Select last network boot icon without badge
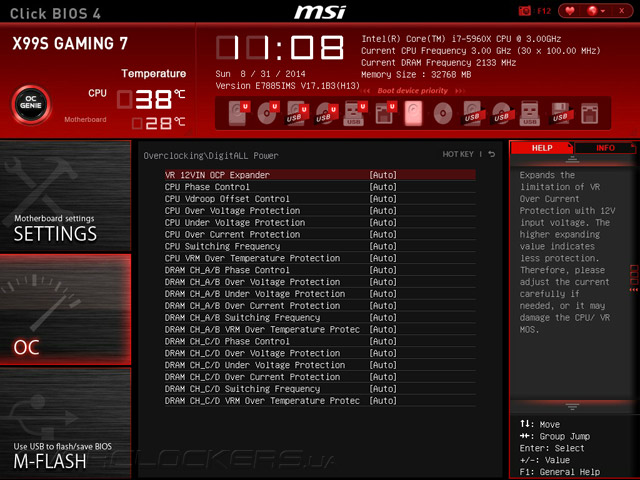The image size is (640, 480). point(589,113)
